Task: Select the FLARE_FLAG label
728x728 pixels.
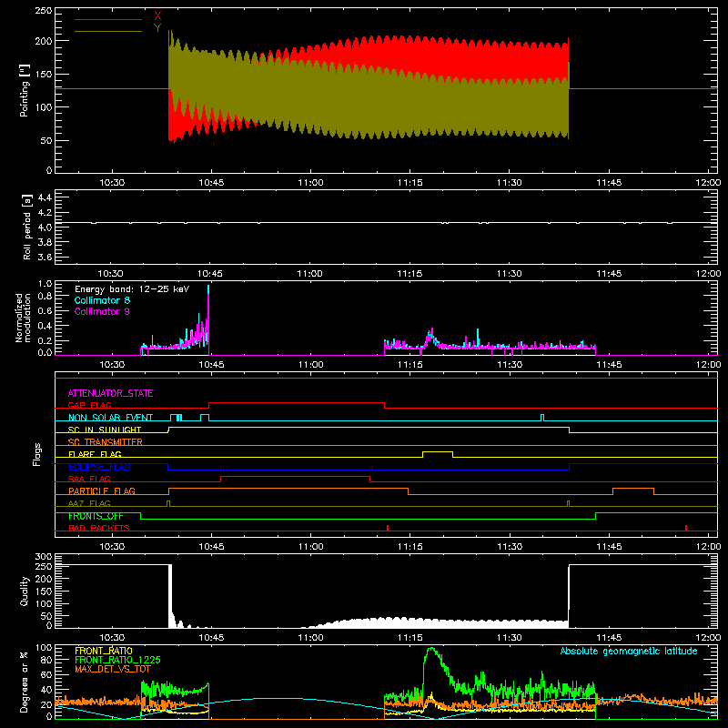Action: pos(95,454)
